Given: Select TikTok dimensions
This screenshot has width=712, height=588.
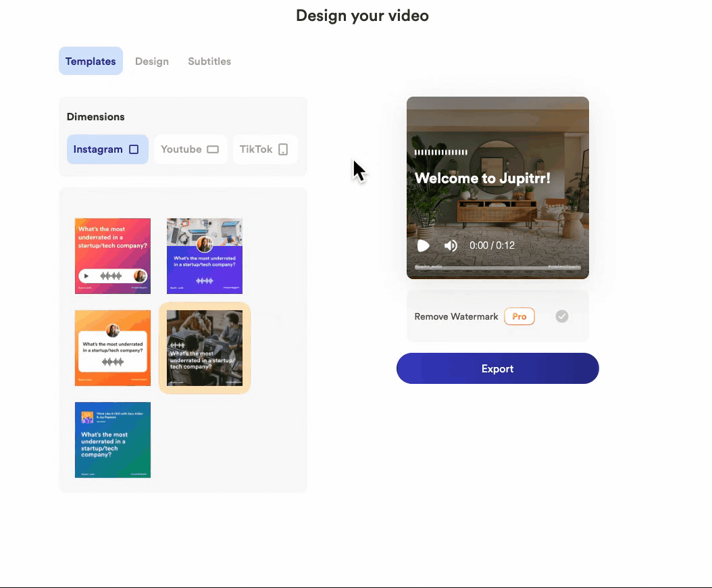Looking at the screenshot, I should coord(265,149).
